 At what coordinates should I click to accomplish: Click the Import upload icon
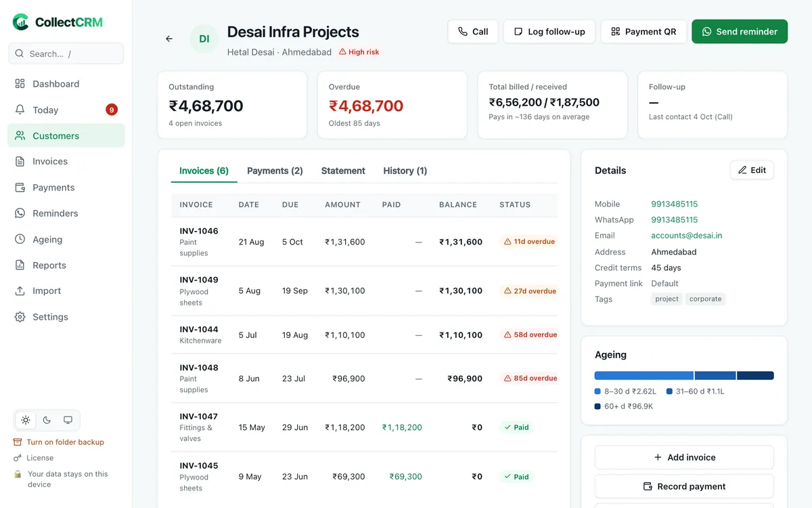(x=20, y=291)
